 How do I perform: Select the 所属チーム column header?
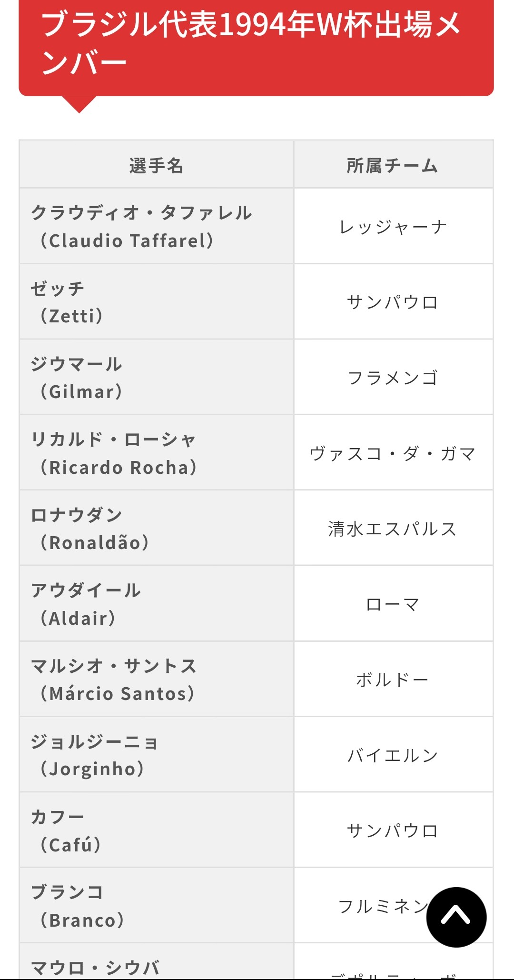click(x=393, y=165)
